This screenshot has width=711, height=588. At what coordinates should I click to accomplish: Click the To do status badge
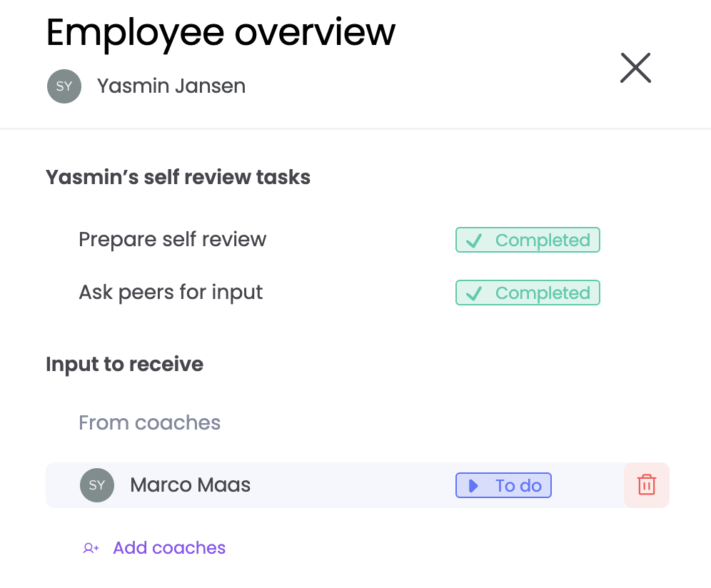click(503, 486)
